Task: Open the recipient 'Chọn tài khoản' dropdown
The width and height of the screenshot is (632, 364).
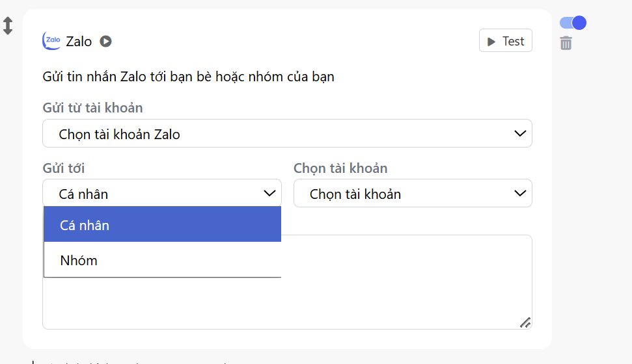Action: pyautogui.click(x=412, y=193)
